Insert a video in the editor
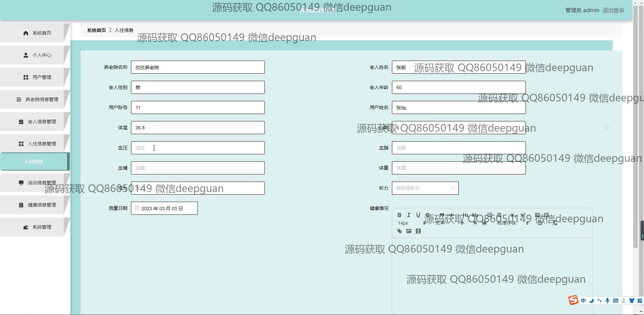644x315 pixels. coord(418,231)
